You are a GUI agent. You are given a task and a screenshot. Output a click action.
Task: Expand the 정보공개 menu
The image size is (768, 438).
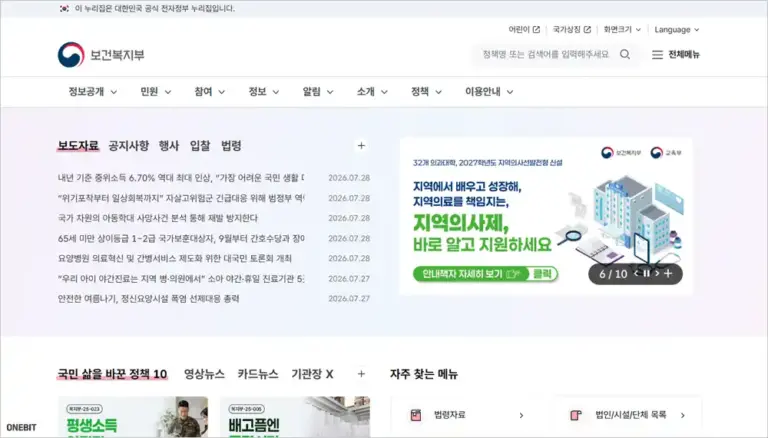pyautogui.click(x=93, y=92)
